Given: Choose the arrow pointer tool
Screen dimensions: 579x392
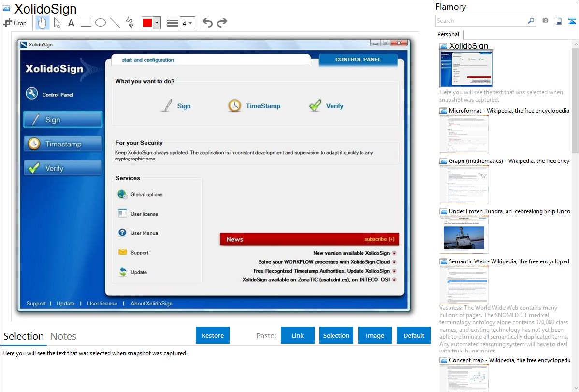Looking at the screenshot, I should coord(57,23).
